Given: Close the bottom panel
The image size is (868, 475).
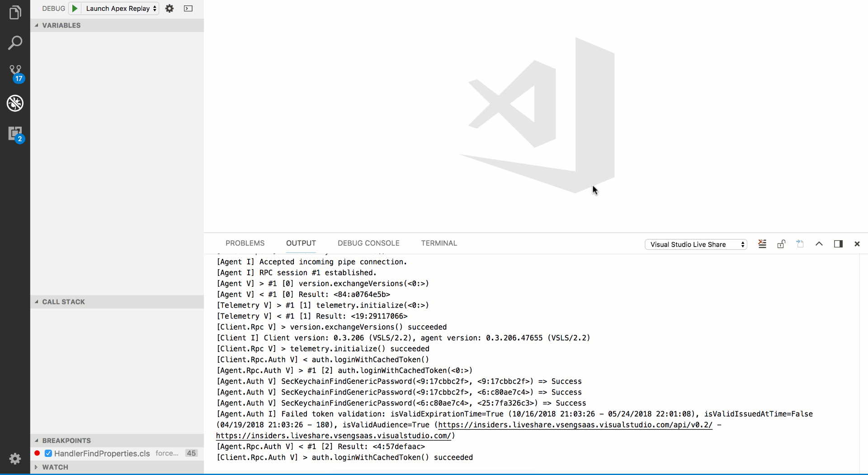Looking at the screenshot, I should (857, 244).
